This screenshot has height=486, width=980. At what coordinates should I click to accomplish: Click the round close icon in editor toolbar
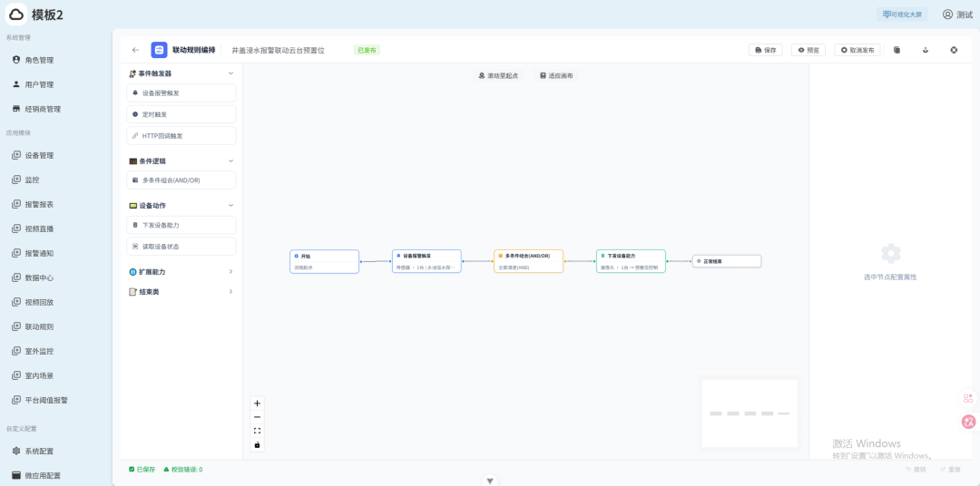click(954, 50)
